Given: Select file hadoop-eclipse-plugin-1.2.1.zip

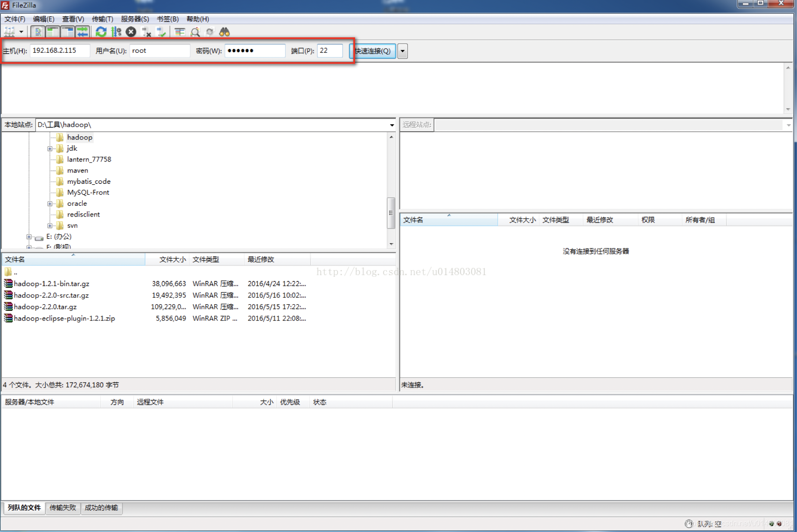Looking at the screenshot, I should [64, 318].
